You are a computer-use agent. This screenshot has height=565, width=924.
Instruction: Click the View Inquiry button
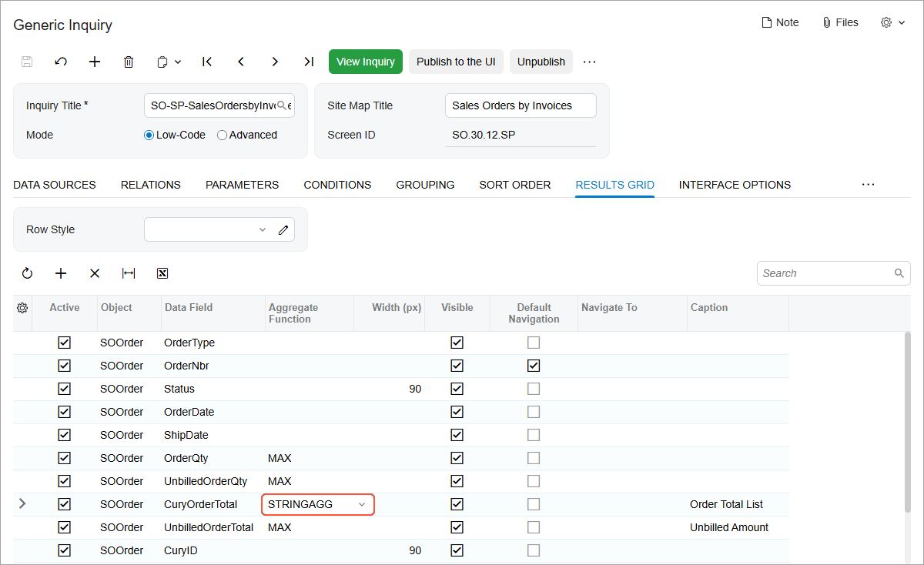pos(366,62)
